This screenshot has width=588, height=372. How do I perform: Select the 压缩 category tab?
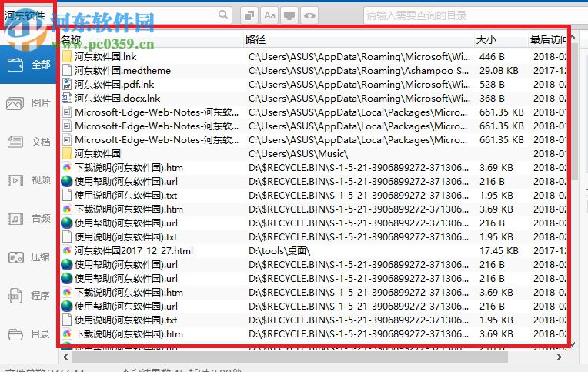pyautogui.click(x=28, y=257)
